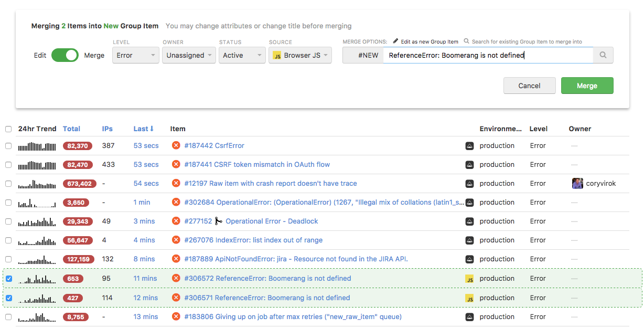Switch the Edit/Merge toggle
This screenshot has width=644, height=328.
click(x=65, y=55)
